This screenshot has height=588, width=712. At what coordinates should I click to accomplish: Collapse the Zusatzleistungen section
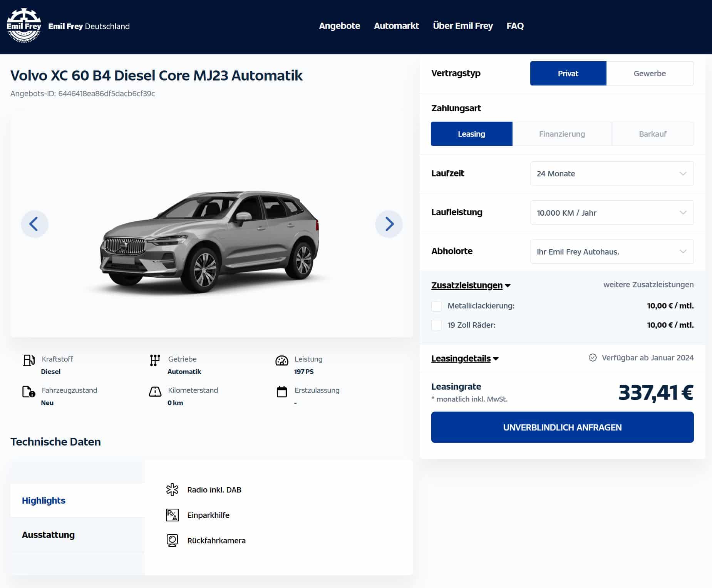(471, 285)
